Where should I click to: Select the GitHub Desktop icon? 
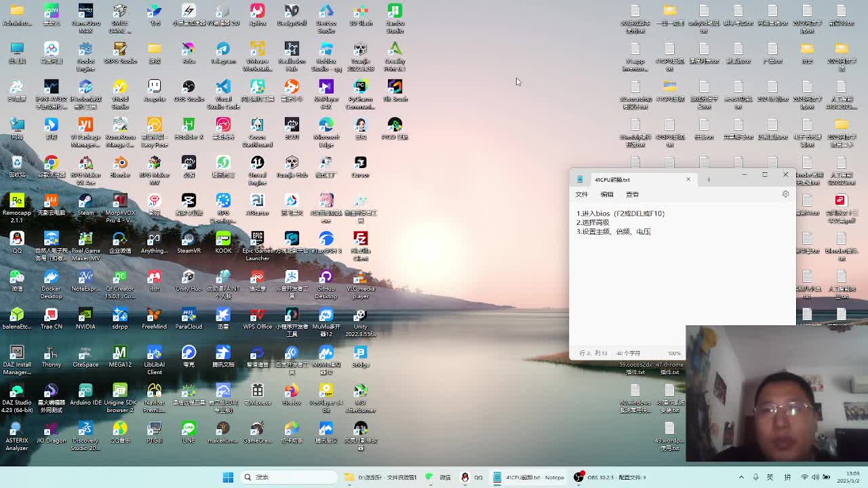326,284
